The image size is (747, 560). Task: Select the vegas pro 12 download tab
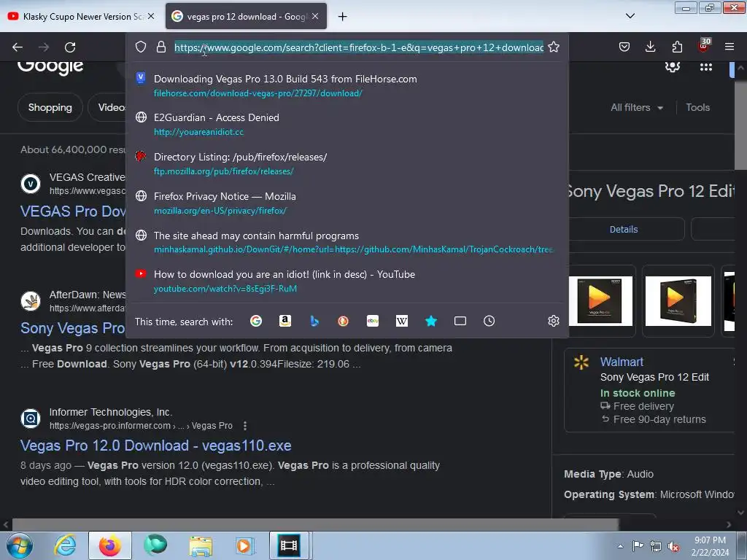(x=246, y=16)
